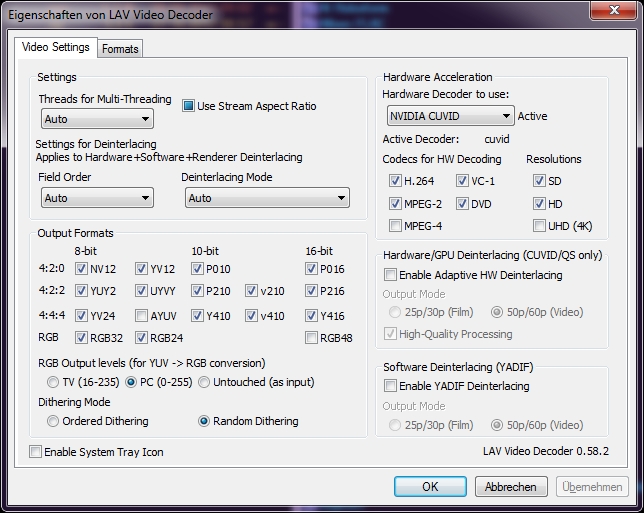Enable System Tray Icon checkbox
This screenshot has height=513, width=644.
pyautogui.click(x=35, y=452)
